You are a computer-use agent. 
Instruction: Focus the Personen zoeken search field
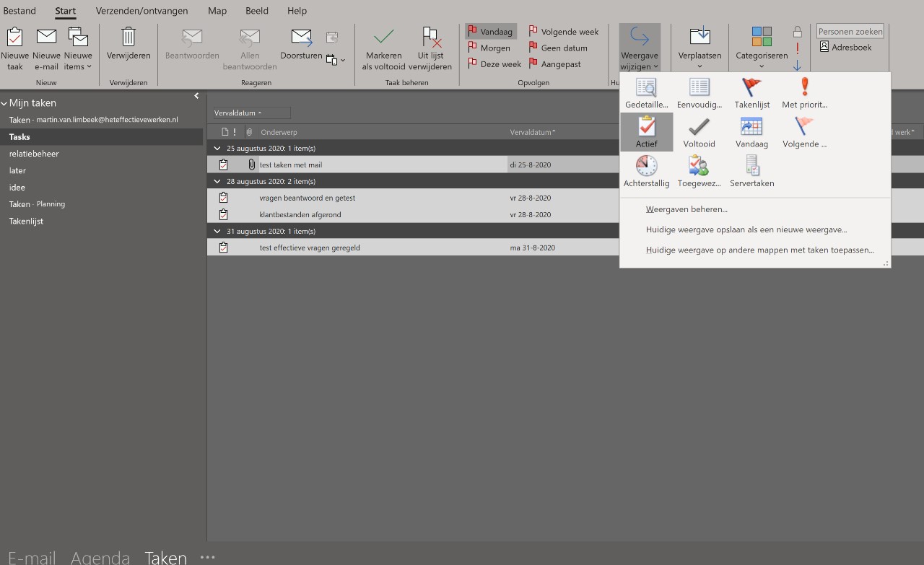[x=850, y=31]
